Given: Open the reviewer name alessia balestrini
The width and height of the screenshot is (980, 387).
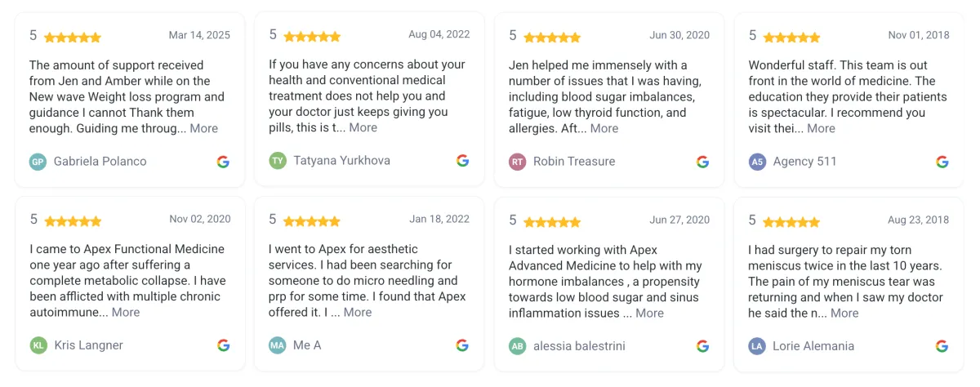Looking at the screenshot, I should pos(579,346).
